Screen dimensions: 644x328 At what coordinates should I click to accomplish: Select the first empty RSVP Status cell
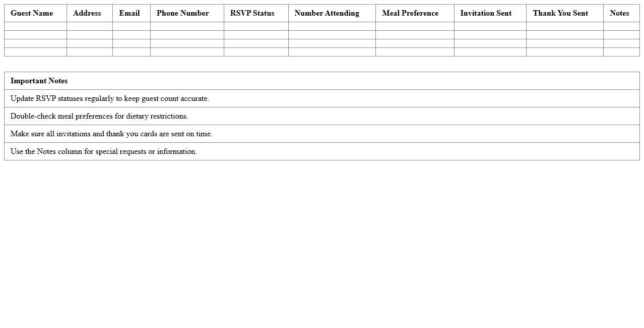click(x=255, y=26)
